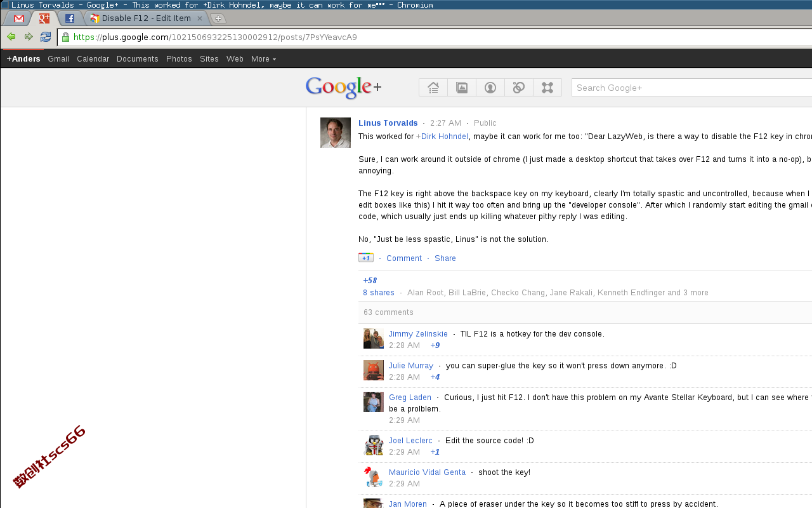The width and height of the screenshot is (812, 508).
Task: Go forward with the browser forward arrow
Action: pos(29,37)
